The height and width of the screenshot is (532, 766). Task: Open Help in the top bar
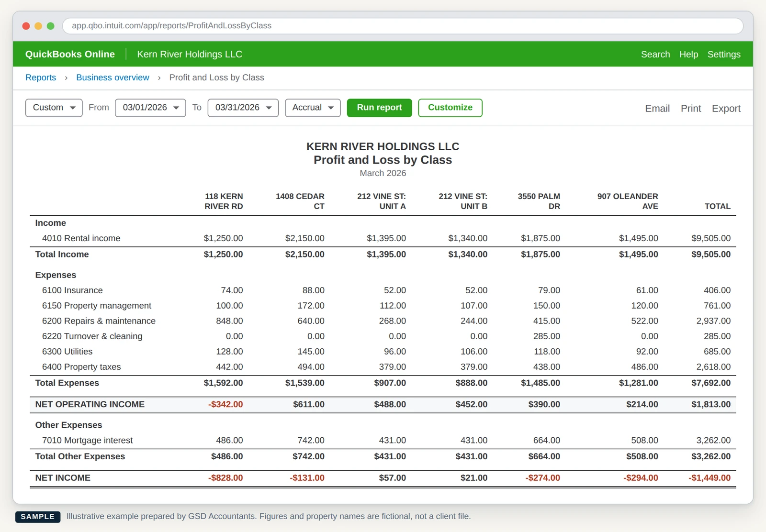[688, 54]
